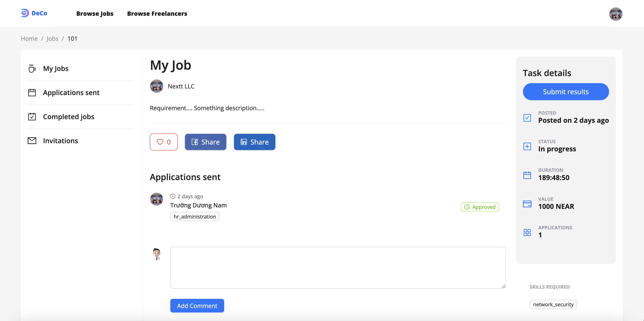The width and height of the screenshot is (644, 321).
Task: Click the Add Comment button
Action: [197, 305]
